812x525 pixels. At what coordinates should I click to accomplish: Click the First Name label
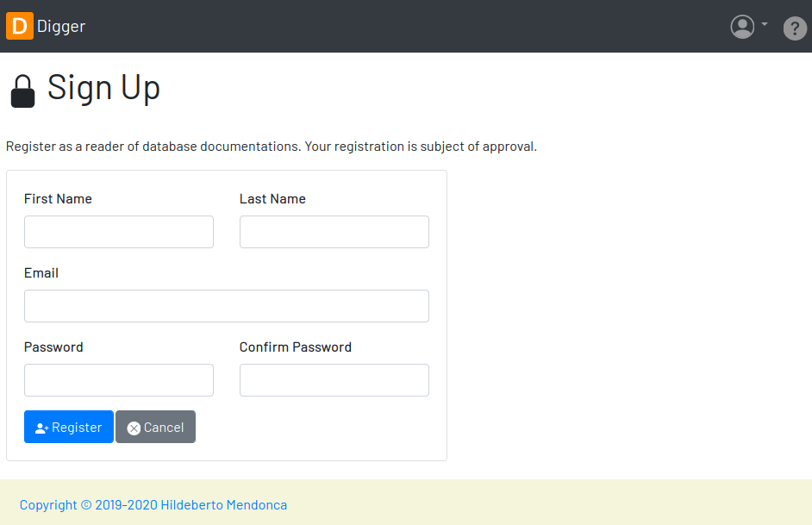tap(58, 199)
